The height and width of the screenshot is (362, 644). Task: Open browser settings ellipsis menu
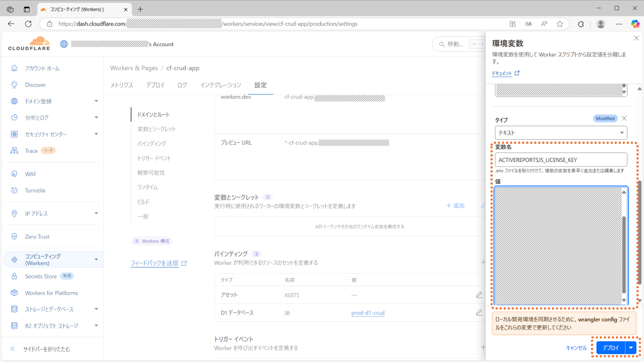coord(619,24)
